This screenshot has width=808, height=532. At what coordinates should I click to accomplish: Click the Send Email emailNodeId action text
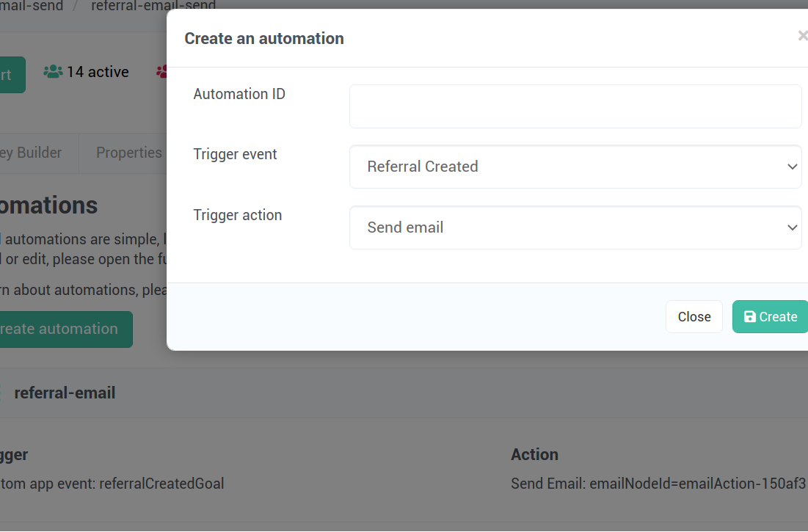click(x=658, y=484)
